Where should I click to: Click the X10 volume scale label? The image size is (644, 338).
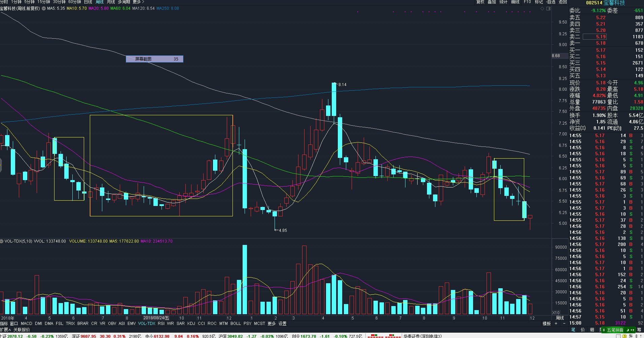point(556,313)
